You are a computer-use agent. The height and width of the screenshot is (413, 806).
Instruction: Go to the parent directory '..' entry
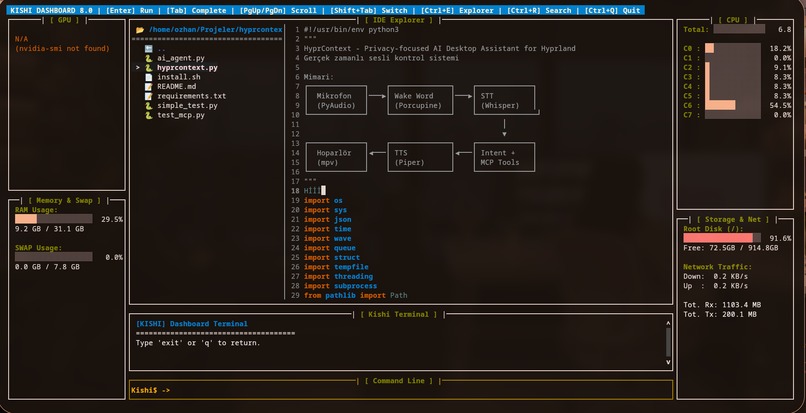coord(161,49)
